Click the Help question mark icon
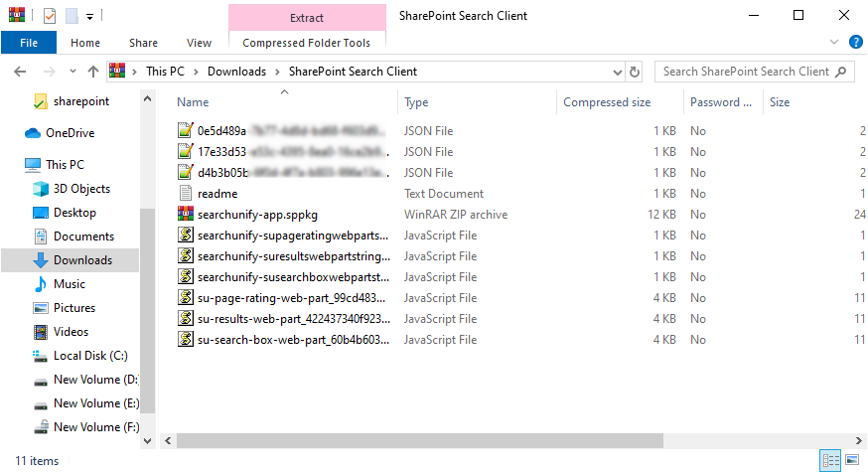 855,42
